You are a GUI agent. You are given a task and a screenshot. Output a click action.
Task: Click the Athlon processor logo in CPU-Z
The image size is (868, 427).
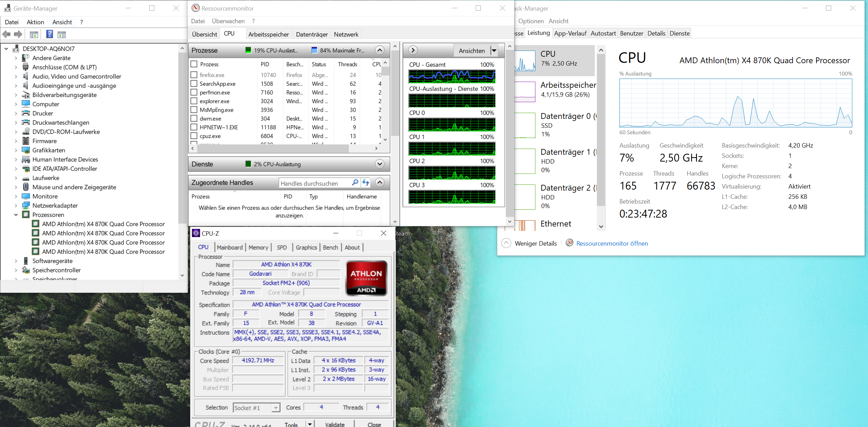pyautogui.click(x=366, y=278)
